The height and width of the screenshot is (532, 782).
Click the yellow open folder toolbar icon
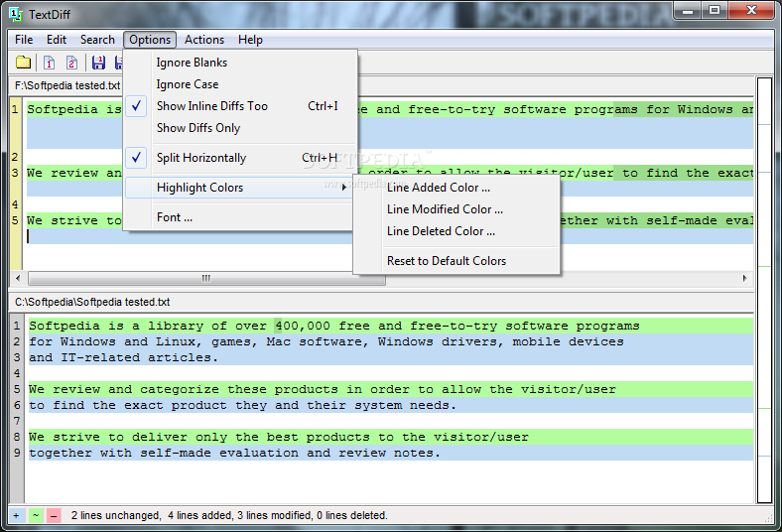23,63
